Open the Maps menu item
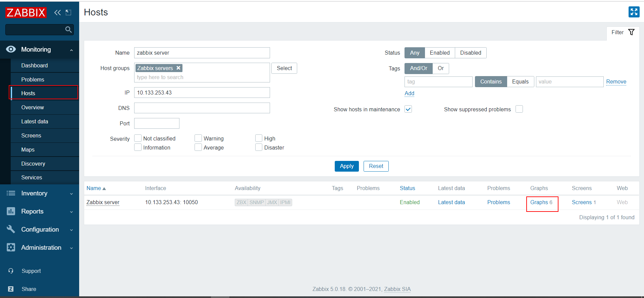The height and width of the screenshot is (298, 644). tap(45, 150)
